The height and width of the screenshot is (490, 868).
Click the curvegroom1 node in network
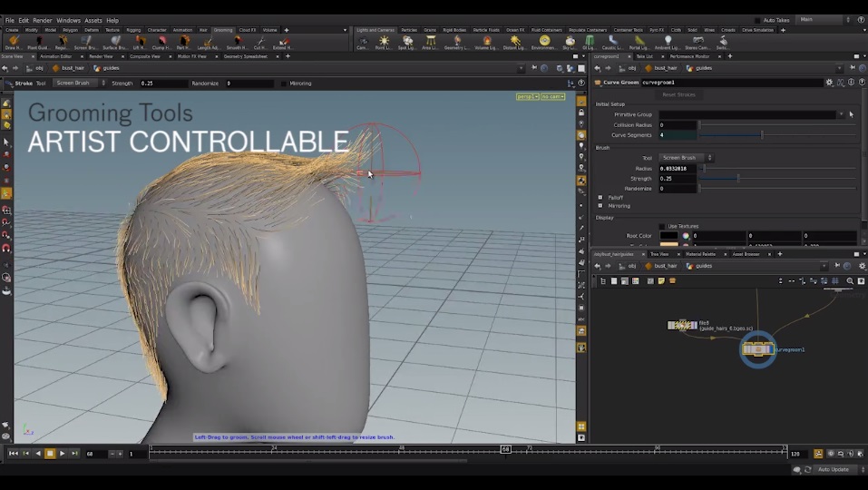757,348
